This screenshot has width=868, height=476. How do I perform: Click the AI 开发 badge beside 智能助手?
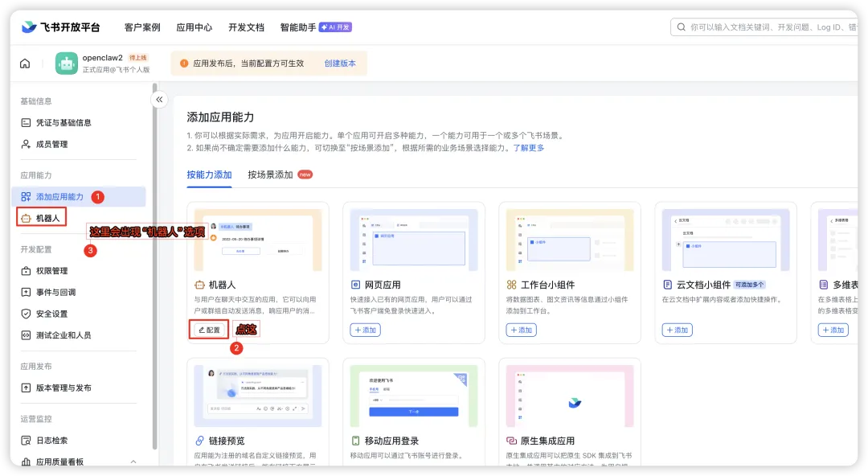pyautogui.click(x=335, y=27)
